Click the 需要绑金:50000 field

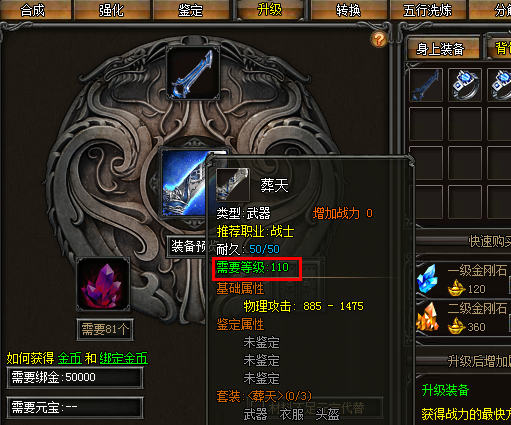click(75, 378)
